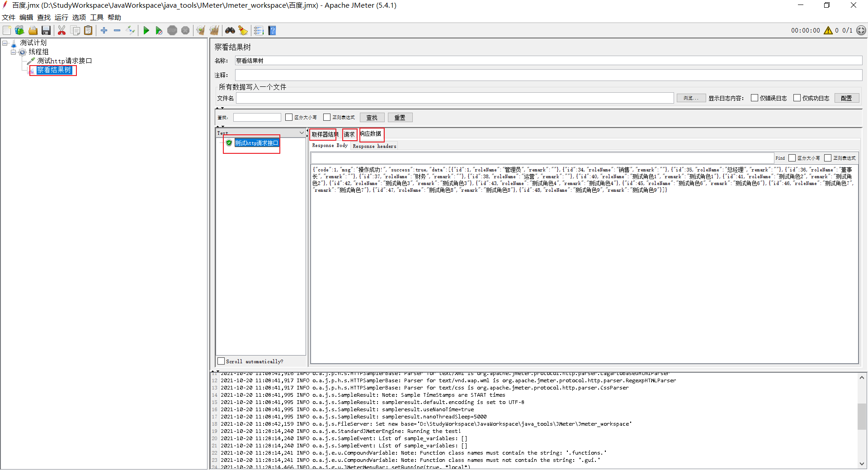Collapse the 测试计划 tree node

click(x=5, y=43)
